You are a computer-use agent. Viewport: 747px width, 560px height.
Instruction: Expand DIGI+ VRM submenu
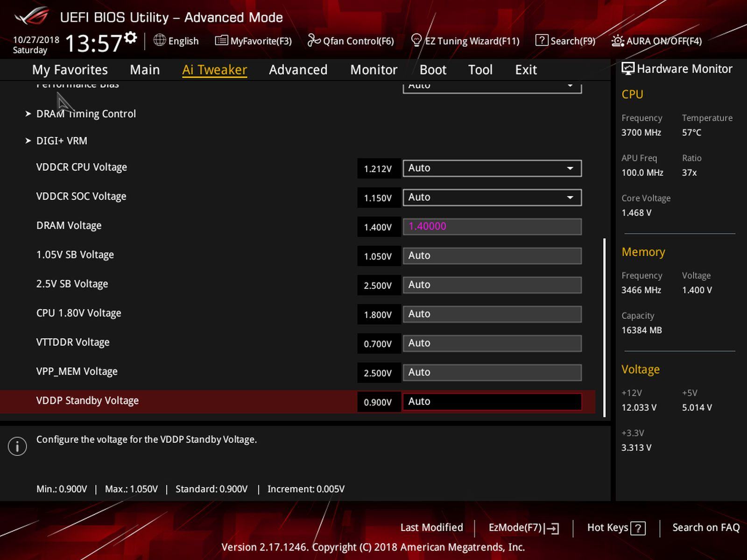tap(62, 141)
